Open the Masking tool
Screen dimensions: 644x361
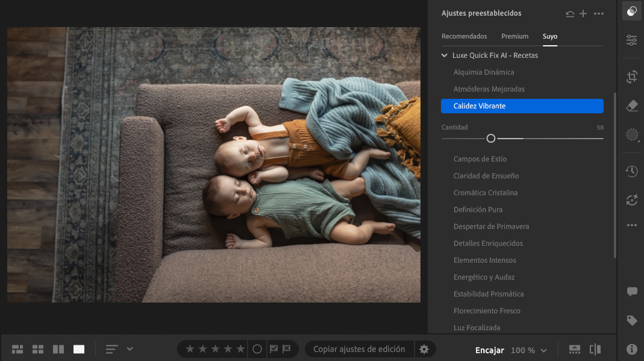(631, 134)
